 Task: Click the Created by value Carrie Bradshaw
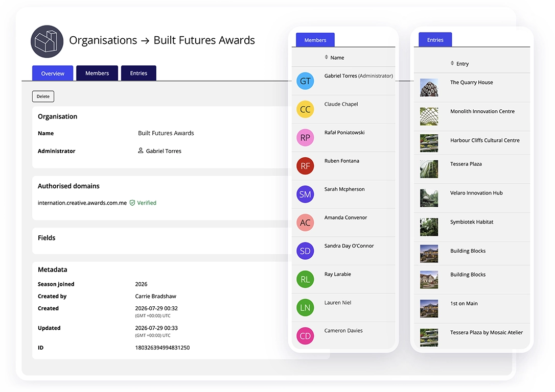156,296
